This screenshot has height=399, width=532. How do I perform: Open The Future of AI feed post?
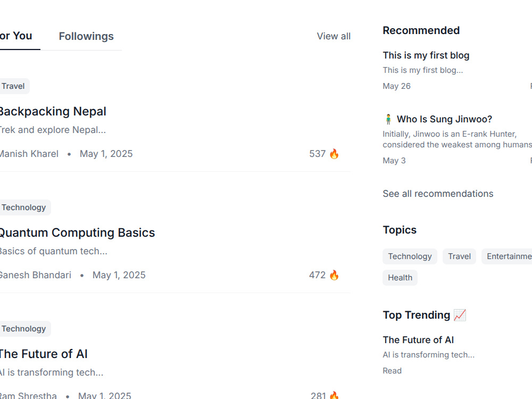pyautogui.click(x=44, y=354)
